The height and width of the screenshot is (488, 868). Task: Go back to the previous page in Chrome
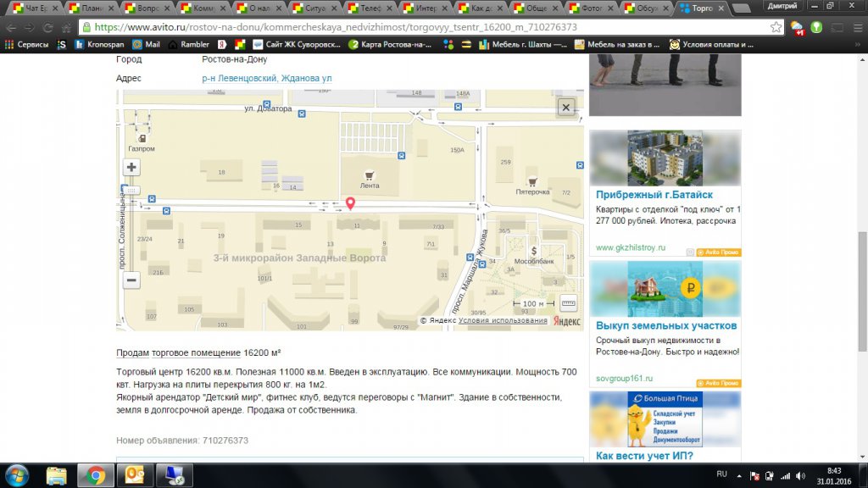point(11,27)
